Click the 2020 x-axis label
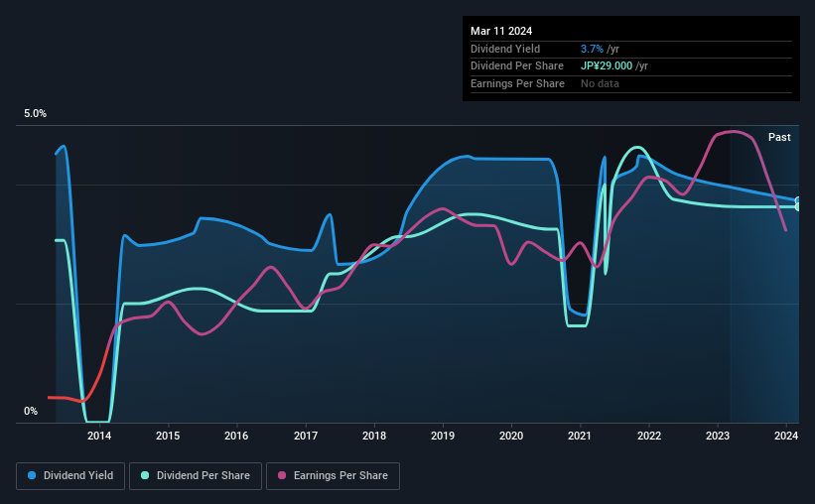Screen dimensions: 815x504 click(x=511, y=436)
